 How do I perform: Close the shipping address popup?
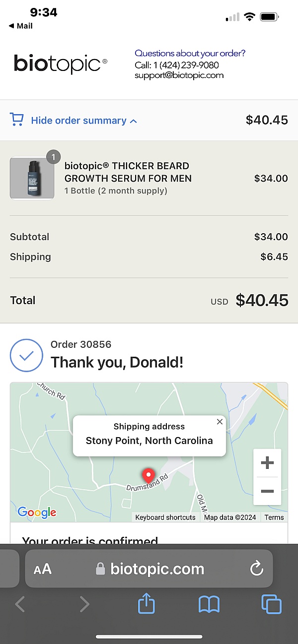tap(220, 422)
